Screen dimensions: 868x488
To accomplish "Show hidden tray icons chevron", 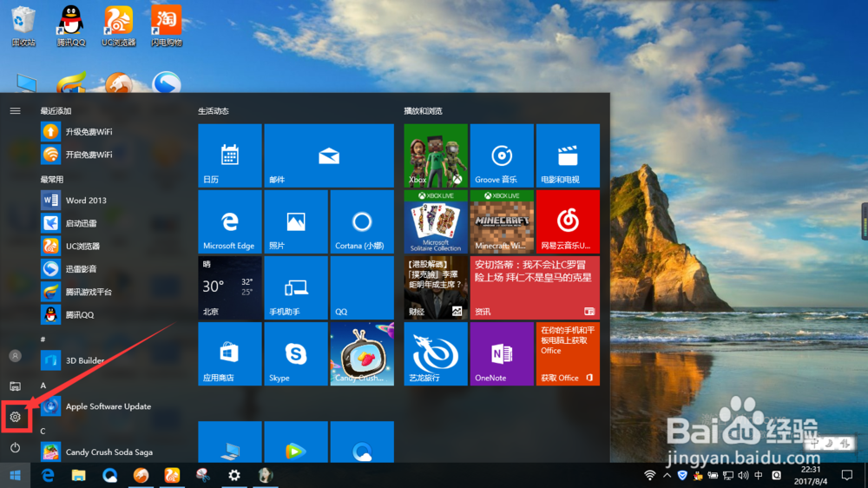I will click(667, 475).
